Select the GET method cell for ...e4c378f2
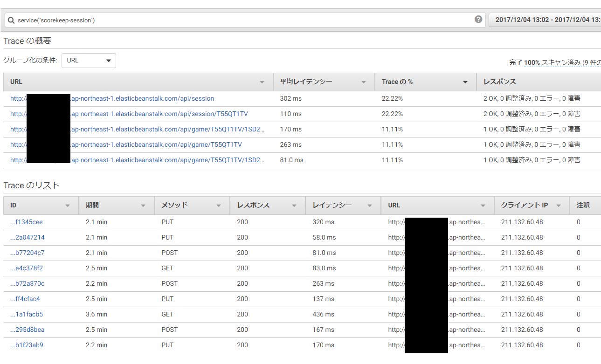The height and width of the screenshot is (364, 601). (x=167, y=268)
